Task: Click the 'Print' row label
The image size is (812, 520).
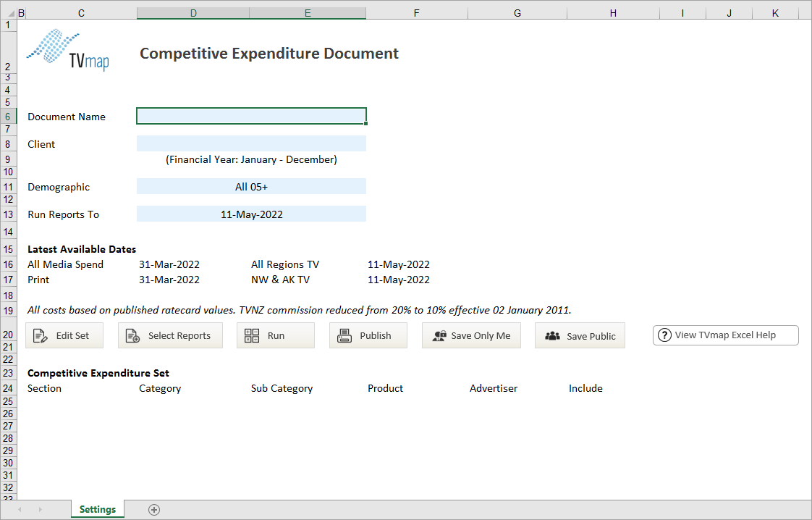Action: [x=38, y=280]
